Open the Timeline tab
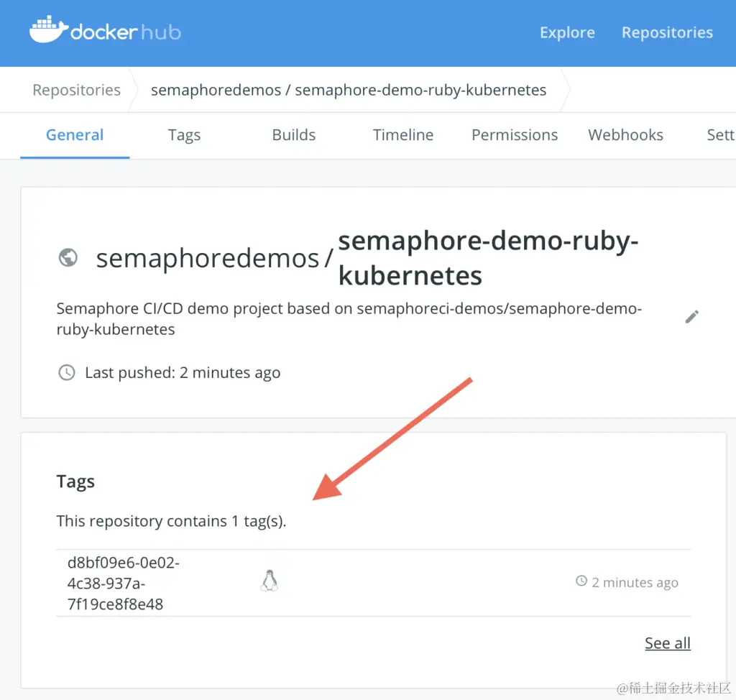The width and height of the screenshot is (736, 700). point(402,135)
